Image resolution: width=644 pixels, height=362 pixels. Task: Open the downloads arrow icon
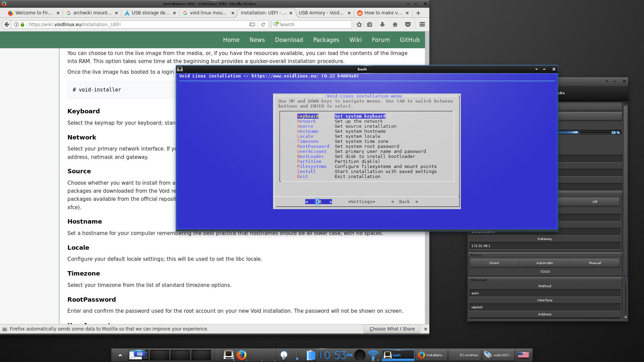pyautogui.click(x=382, y=24)
